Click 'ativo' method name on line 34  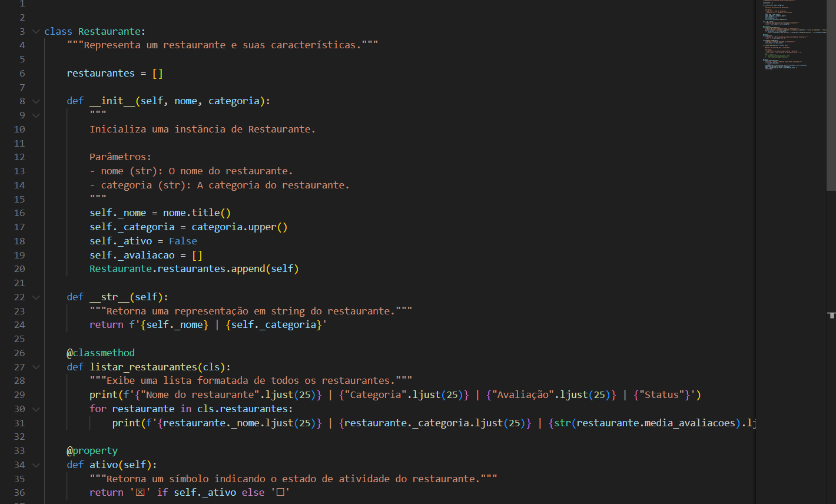click(104, 465)
